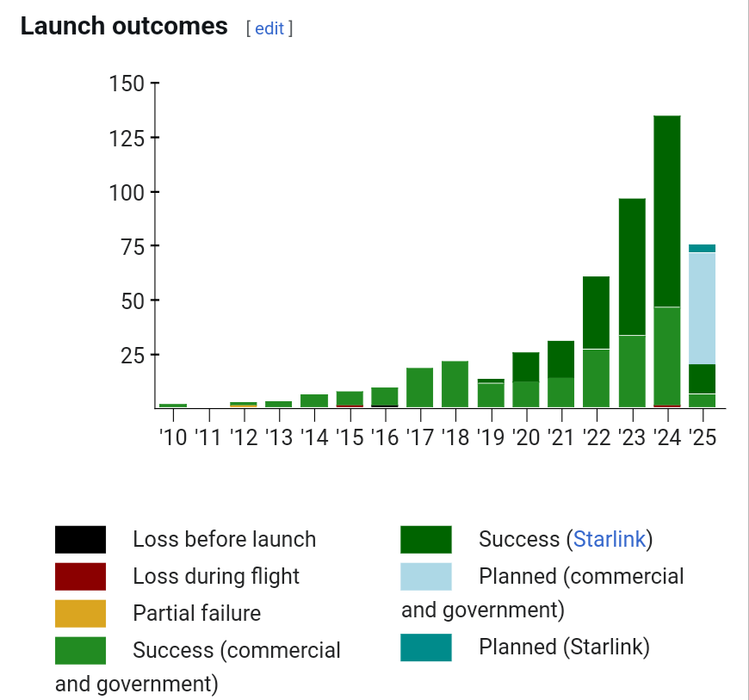Screen dimensions: 749x700
Task: Click the '24 bar's dark green Starlink segment
Action: [667, 211]
